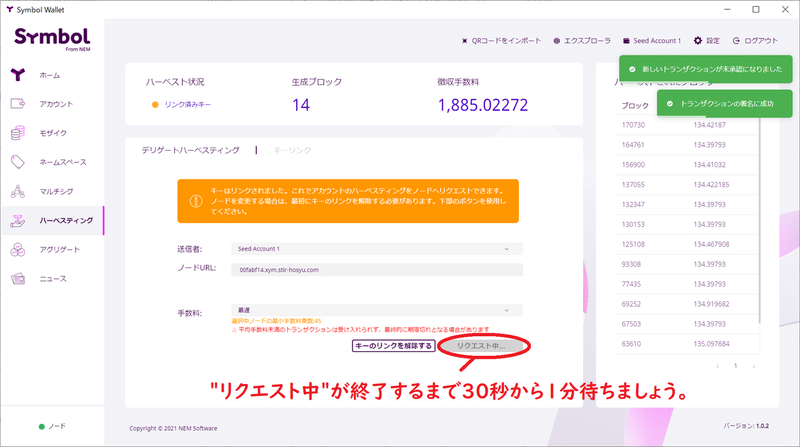The height and width of the screenshot is (447, 800).
Task: Click the ノードURL input field
Action: point(377,269)
